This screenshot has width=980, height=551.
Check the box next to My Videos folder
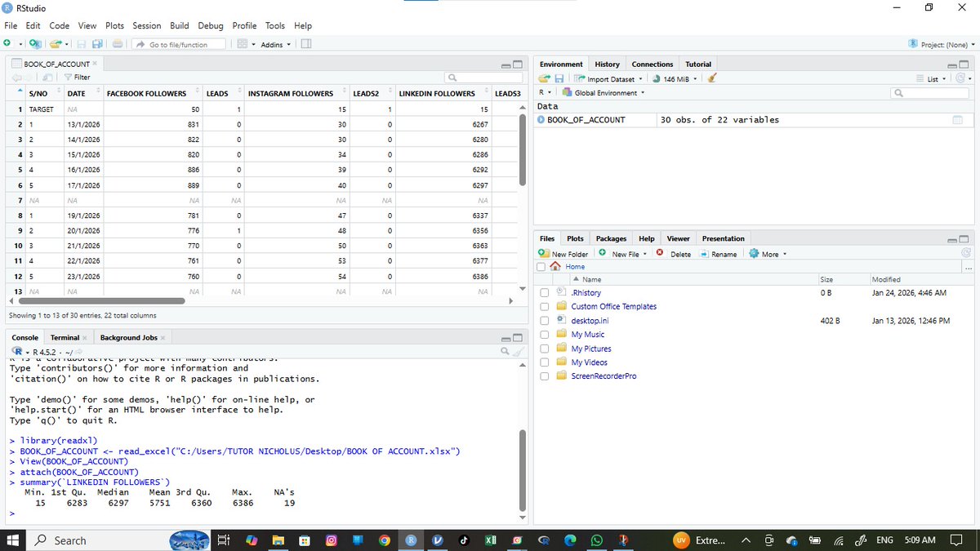[544, 362]
